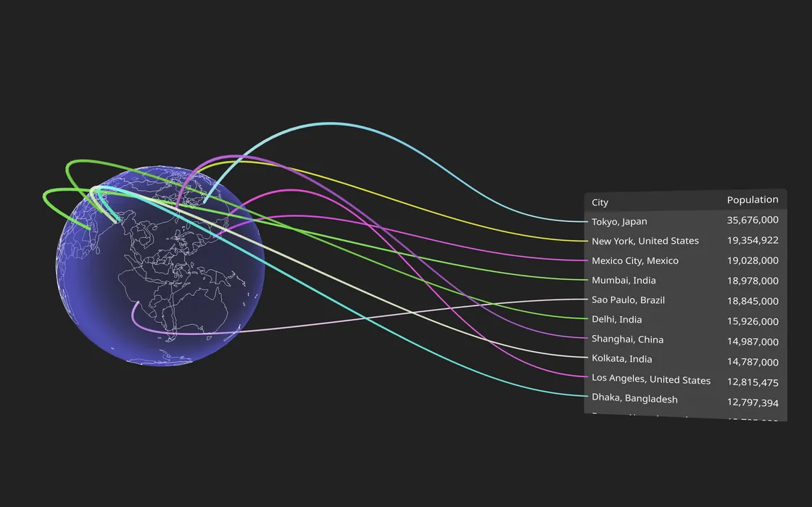Select Mexico City, Mexico in the list
This screenshot has height=507, width=812.
[635, 260]
